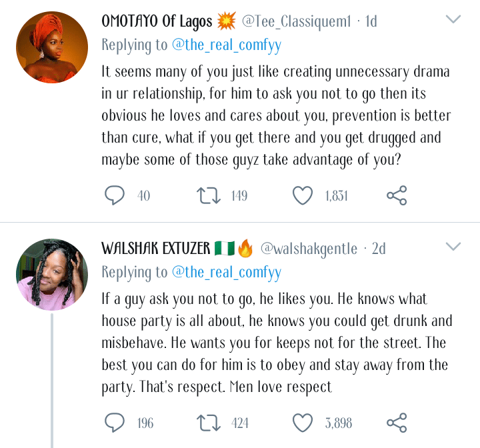Open options chevron on OMOTAYO's tweet
This screenshot has height=448, width=480.
(x=453, y=20)
